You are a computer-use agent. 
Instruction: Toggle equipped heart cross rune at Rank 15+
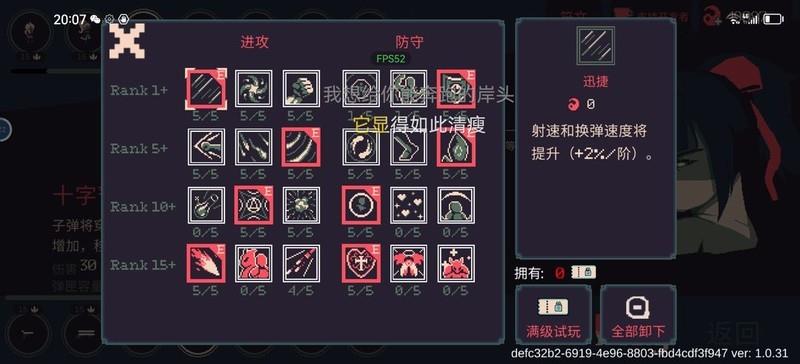[x=361, y=263]
